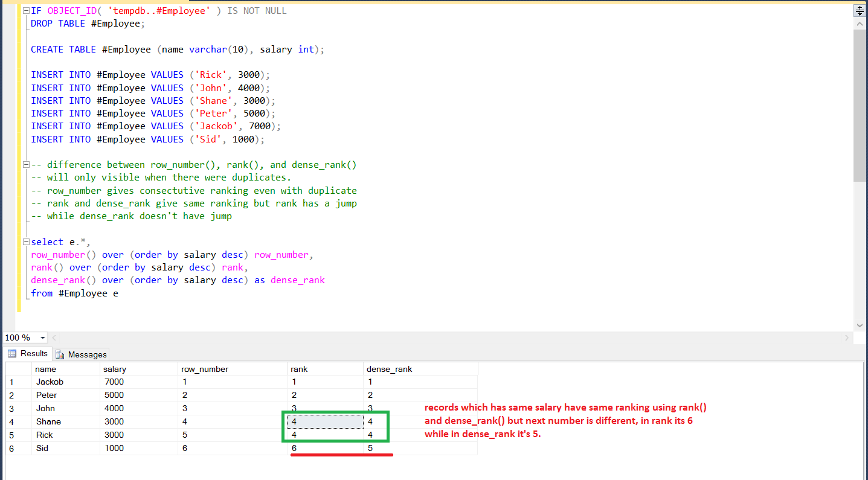Select the rank value 6 cell for Sid
Viewport: 868px width, 480px height.
326,448
